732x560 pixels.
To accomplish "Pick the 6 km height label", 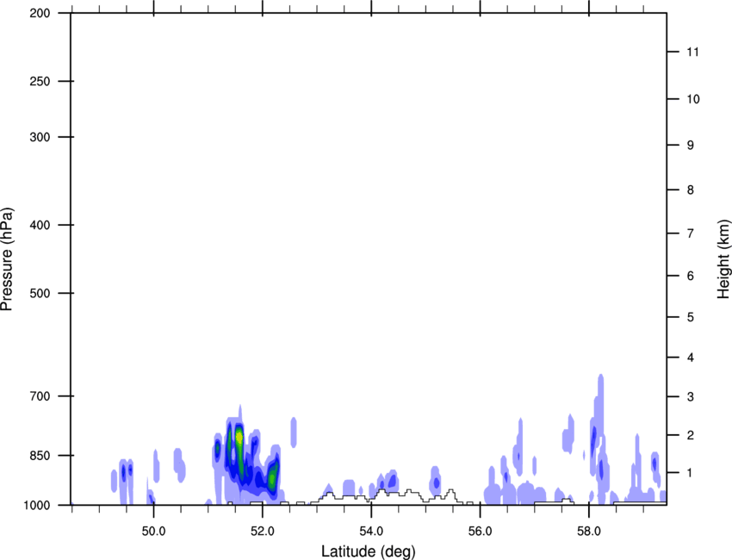I will click(691, 276).
